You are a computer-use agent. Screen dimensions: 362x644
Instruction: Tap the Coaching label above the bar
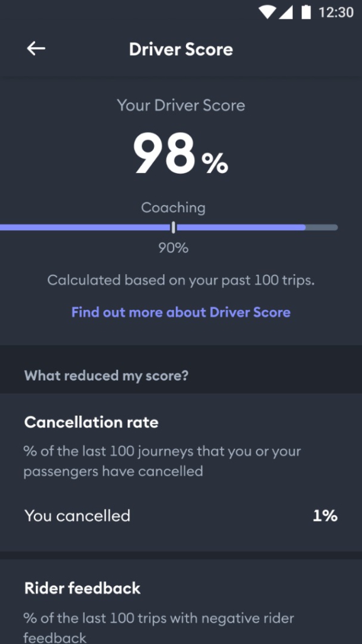click(173, 208)
